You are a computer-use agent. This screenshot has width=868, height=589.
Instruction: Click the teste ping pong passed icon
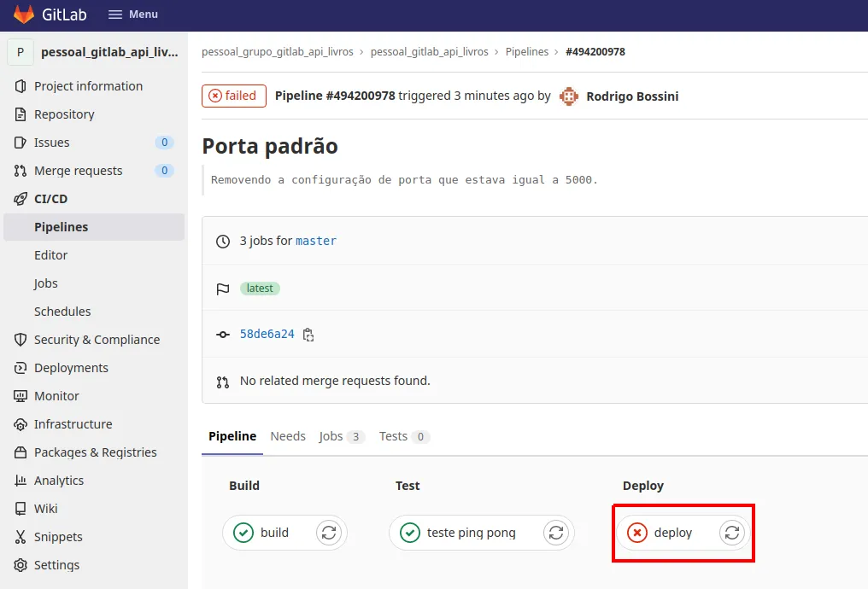[410, 533]
